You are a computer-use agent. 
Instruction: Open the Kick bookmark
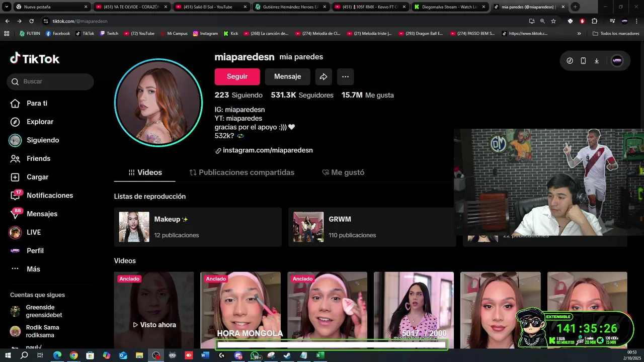230,34
